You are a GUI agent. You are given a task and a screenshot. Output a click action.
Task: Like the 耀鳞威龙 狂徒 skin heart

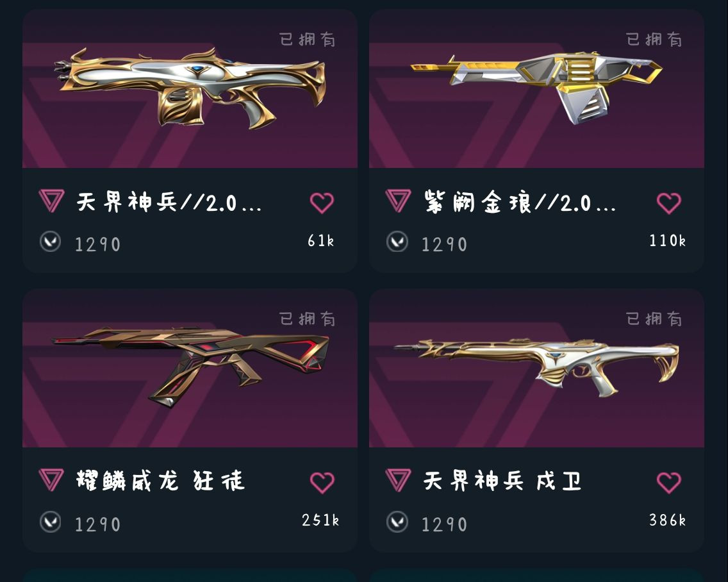322,483
